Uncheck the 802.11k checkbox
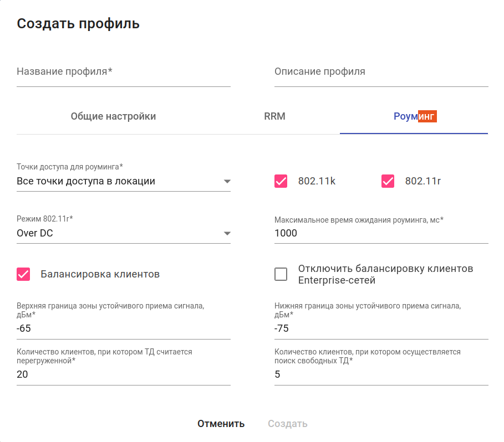 (x=281, y=181)
